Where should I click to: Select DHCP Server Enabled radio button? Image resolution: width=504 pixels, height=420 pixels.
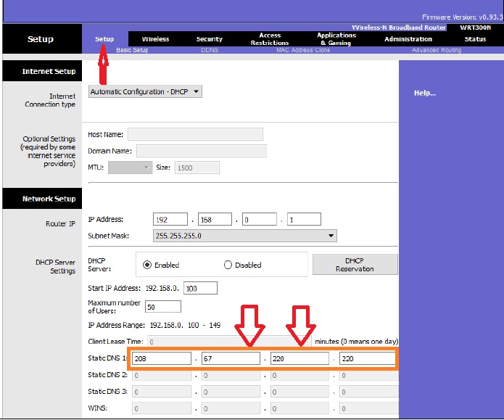[x=147, y=265]
